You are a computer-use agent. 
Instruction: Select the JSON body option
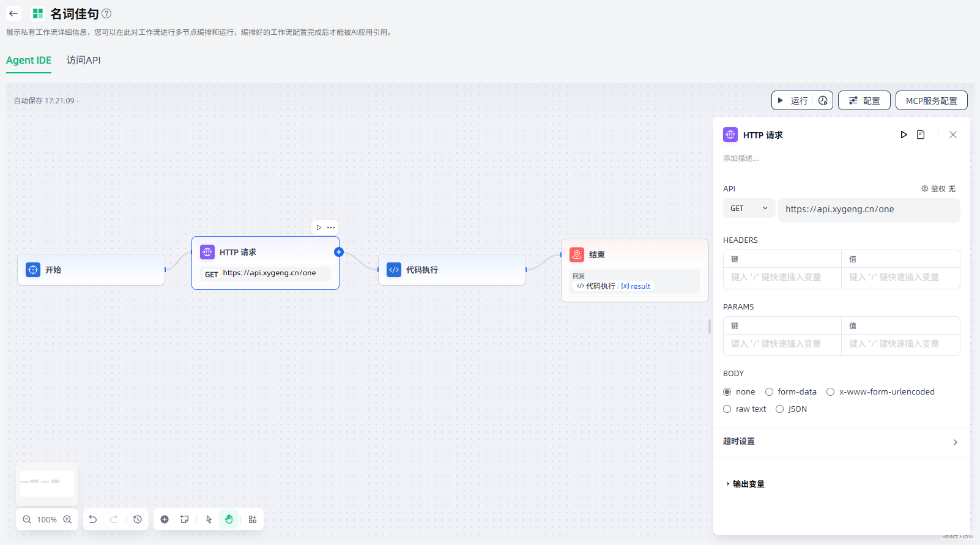[x=780, y=409]
